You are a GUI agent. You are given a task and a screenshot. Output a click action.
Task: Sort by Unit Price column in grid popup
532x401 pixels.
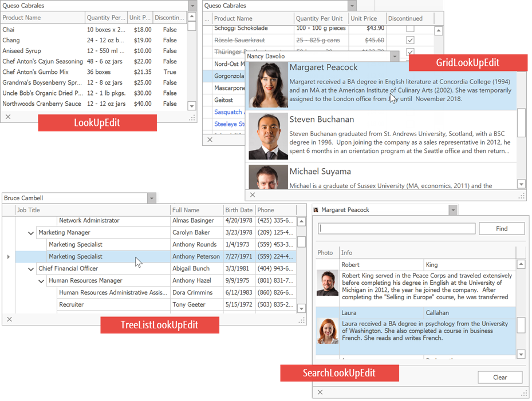[x=367, y=19]
